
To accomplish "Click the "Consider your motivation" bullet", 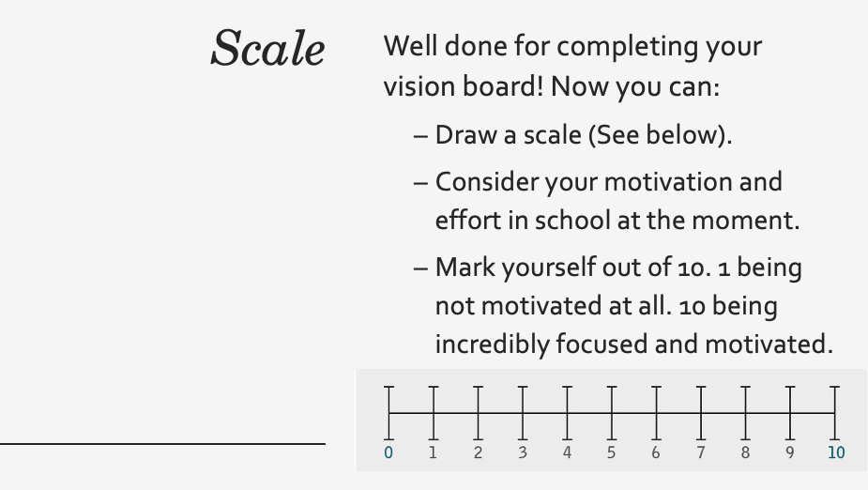I will [608, 180].
